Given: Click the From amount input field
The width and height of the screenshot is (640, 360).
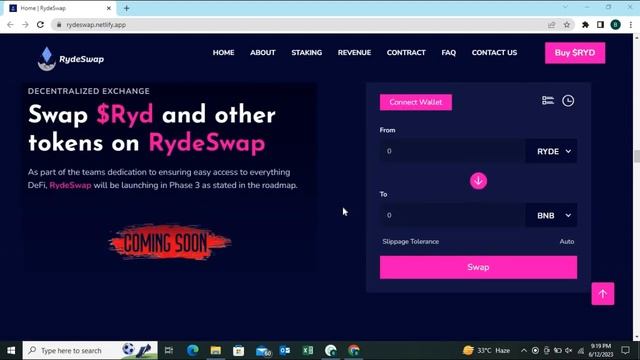Looking at the screenshot, I should 452,151.
